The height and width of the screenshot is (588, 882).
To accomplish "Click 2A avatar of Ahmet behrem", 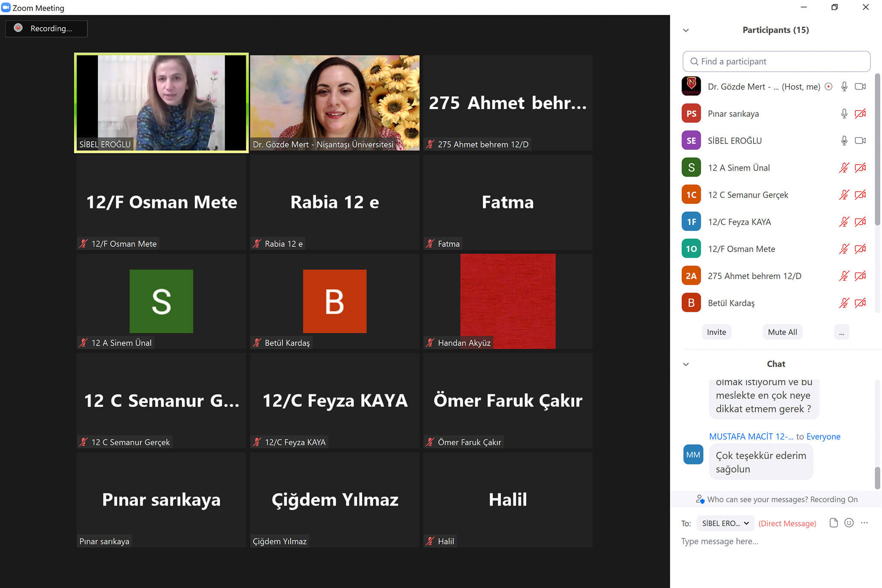I will click(691, 276).
